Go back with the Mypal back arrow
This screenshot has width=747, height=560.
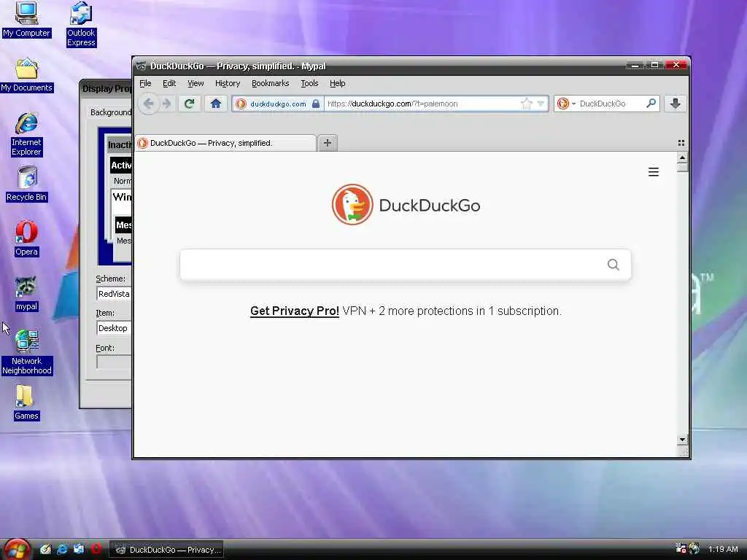pos(149,104)
